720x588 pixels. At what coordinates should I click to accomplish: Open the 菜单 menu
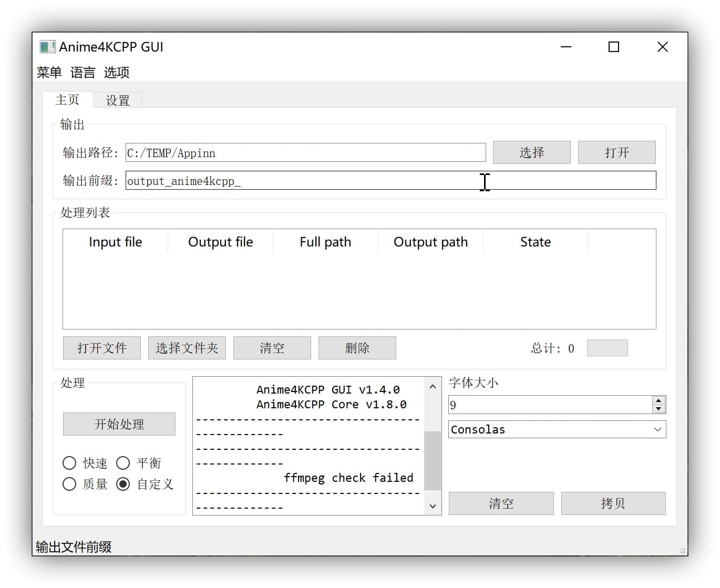(49, 73)
